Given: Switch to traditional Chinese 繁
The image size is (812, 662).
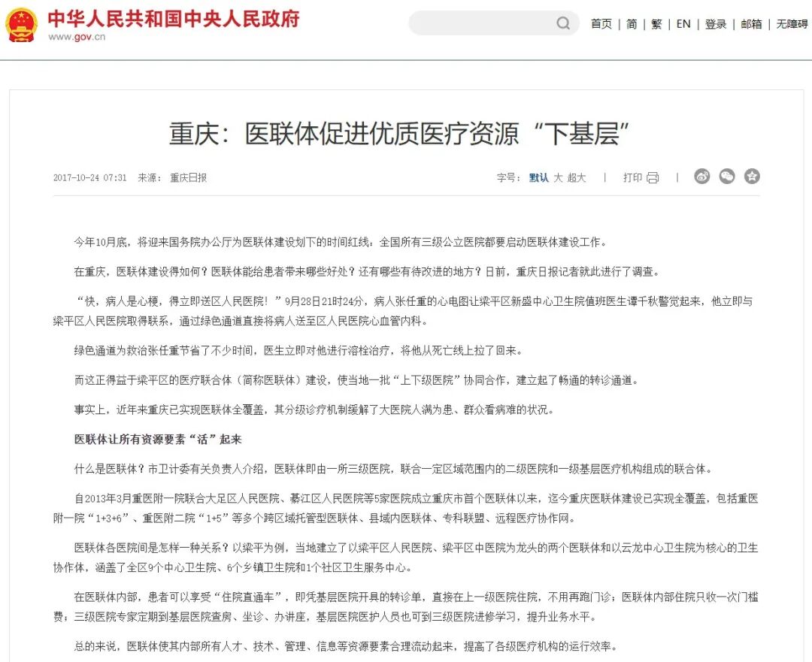Looking at the screenshot, I should tap(656, 24).
